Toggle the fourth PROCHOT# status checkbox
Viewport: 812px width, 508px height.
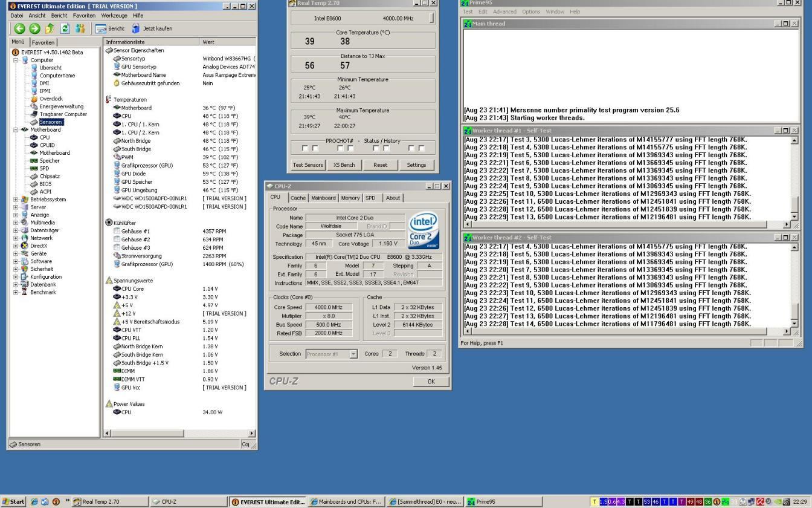click(x=350, y=148)
